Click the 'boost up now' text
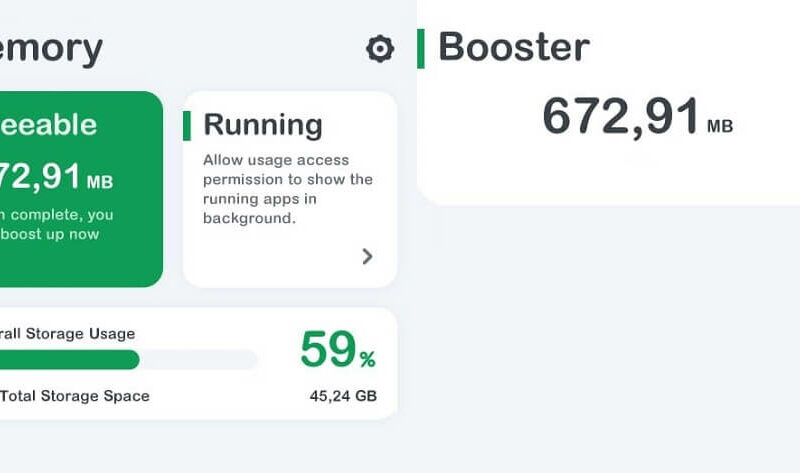800x473 pixels. (x=49, y=234)
